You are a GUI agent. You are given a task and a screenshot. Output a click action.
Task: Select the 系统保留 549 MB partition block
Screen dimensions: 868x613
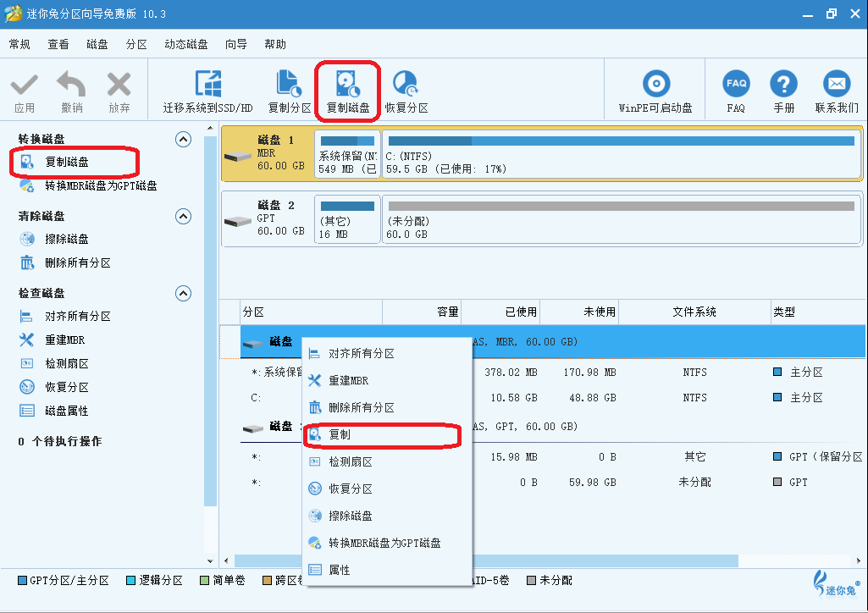click(347, 154)
